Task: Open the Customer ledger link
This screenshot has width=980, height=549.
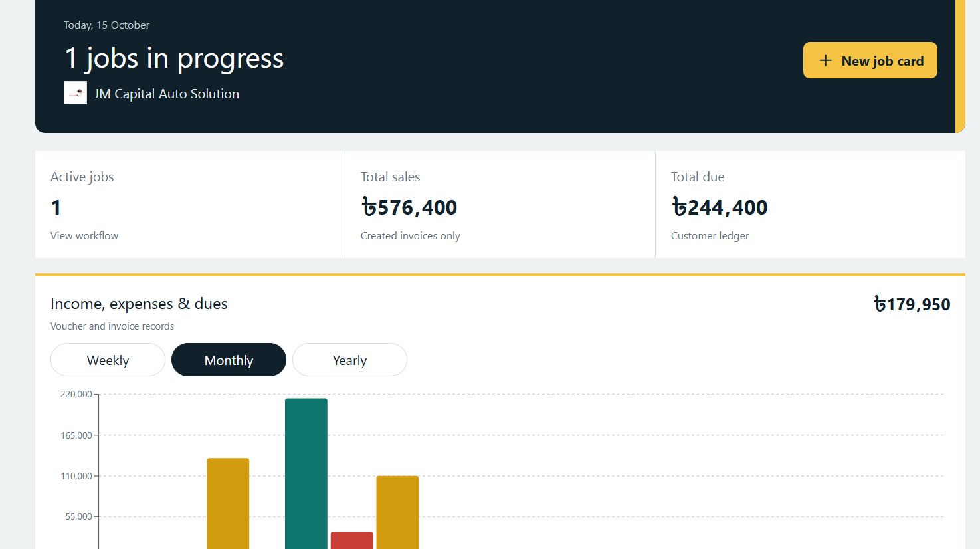Action: pos(710,235)
